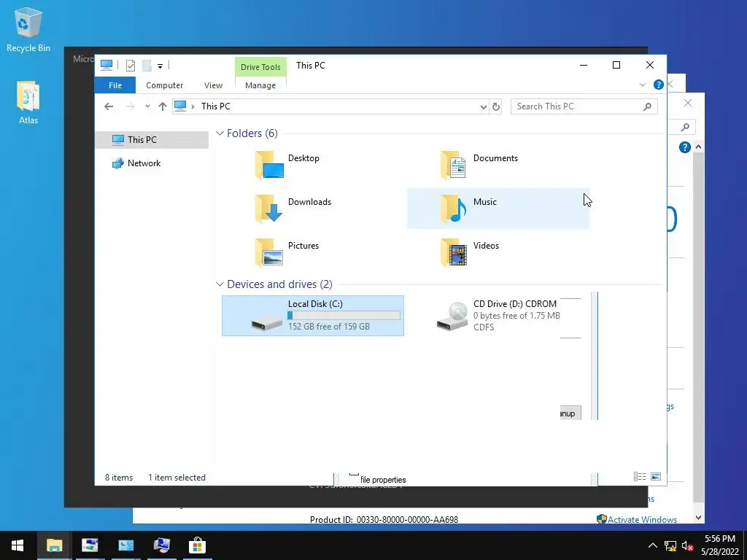Go up one folder level

[163, 106]
